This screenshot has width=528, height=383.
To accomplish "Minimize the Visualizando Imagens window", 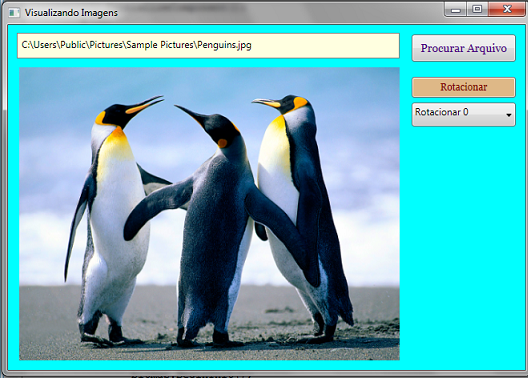I will coord(456,9).
